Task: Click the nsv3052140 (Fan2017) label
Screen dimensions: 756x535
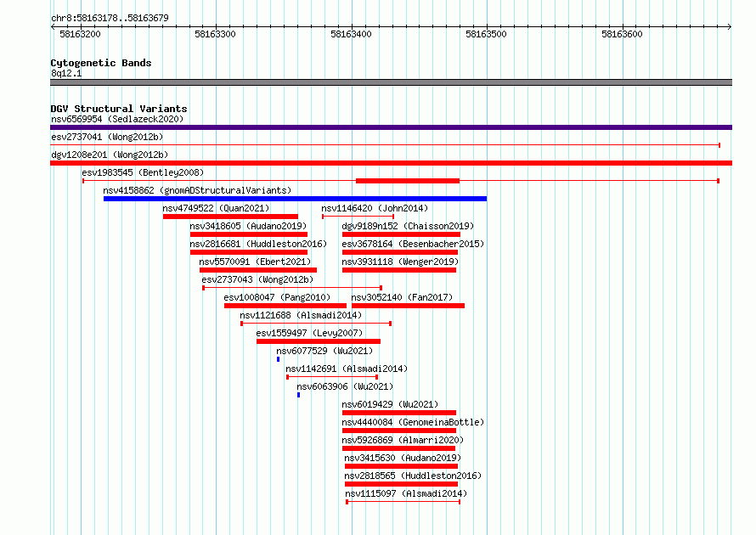Action: tap(402, 297)
